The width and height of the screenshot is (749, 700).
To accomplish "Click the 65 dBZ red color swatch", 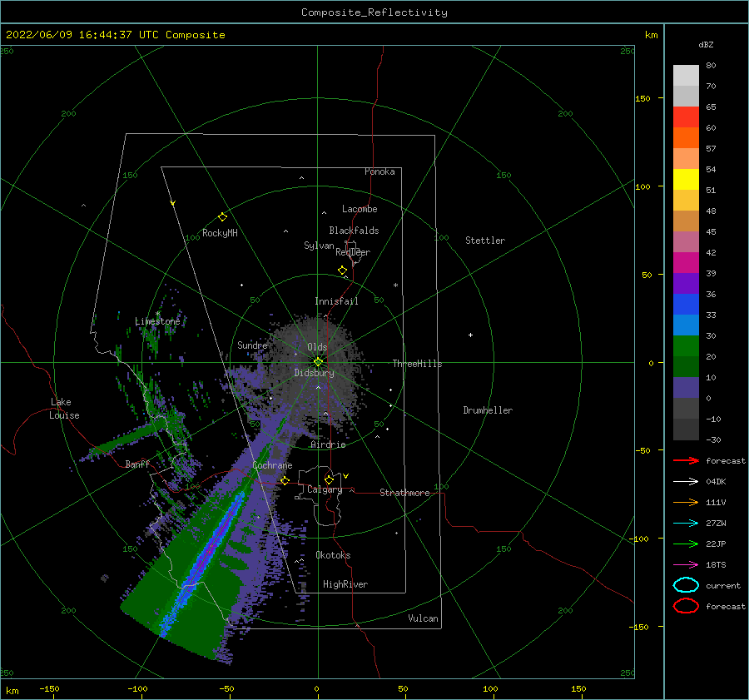I will point(686,117).
